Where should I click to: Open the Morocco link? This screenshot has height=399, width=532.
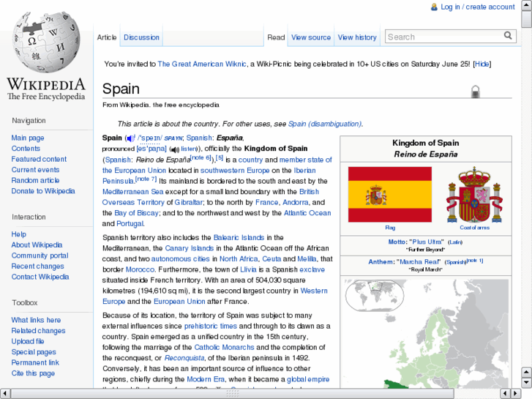pyautogui.click(x=140, y=269)
